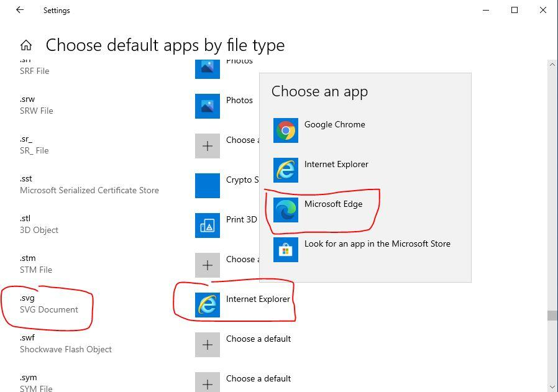Click the back arrow in title bar

(20, 11)
